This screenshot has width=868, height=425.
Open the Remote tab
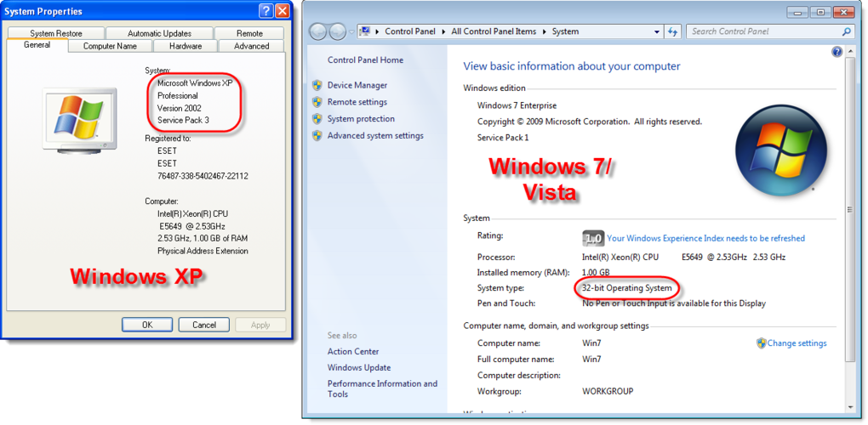249,33
